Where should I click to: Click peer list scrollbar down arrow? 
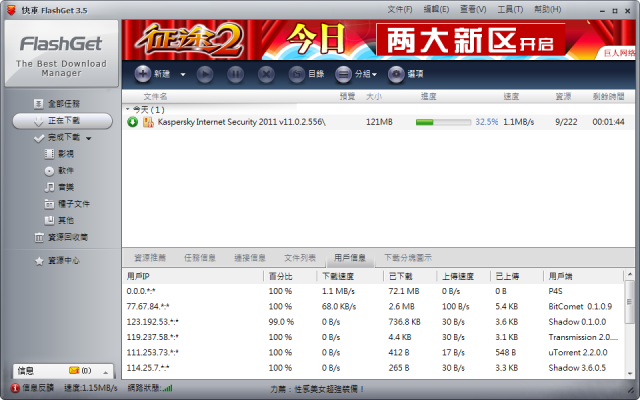(x=630, y=373)
